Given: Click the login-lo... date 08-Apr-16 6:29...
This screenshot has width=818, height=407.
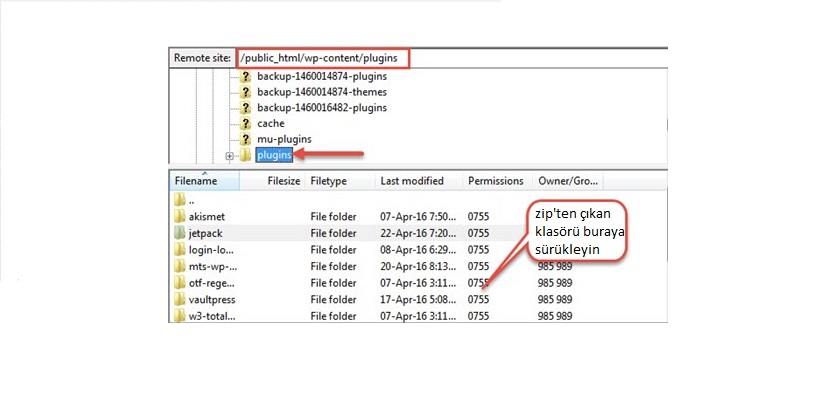Looking at the screenshot, I should point(419,249).
